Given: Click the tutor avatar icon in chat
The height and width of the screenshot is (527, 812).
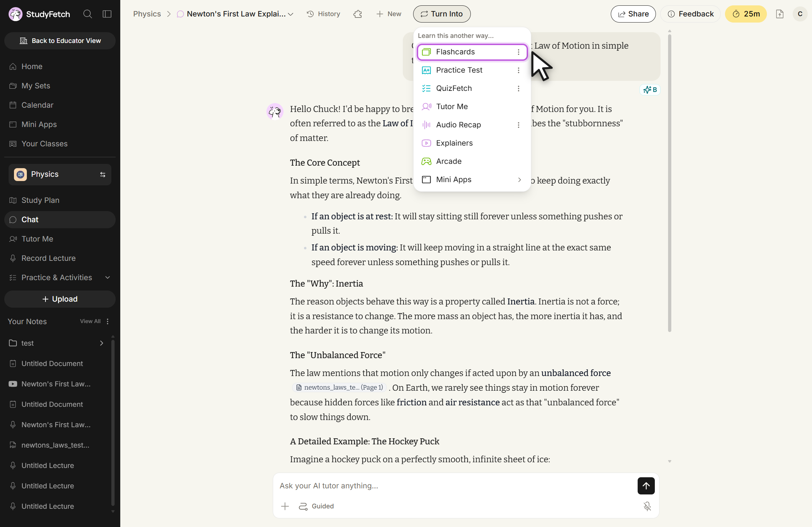Looking at the screenshot, I should pos(275,112).
